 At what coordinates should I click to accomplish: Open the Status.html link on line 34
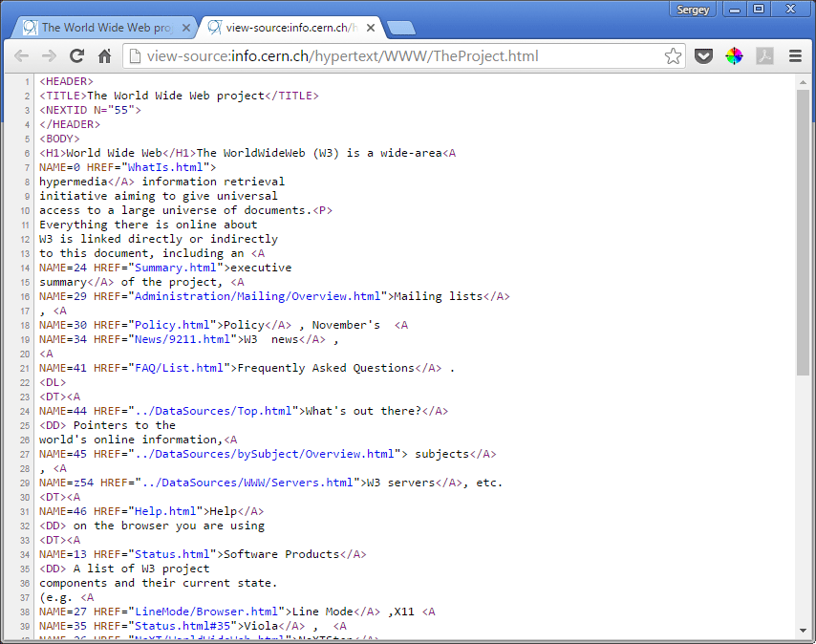point(172,554)
